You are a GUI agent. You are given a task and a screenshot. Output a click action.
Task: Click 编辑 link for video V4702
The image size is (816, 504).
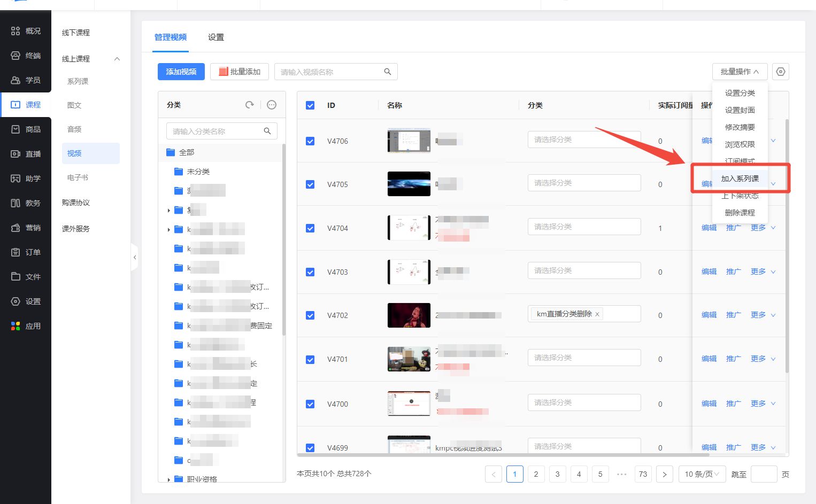(709, 315)
